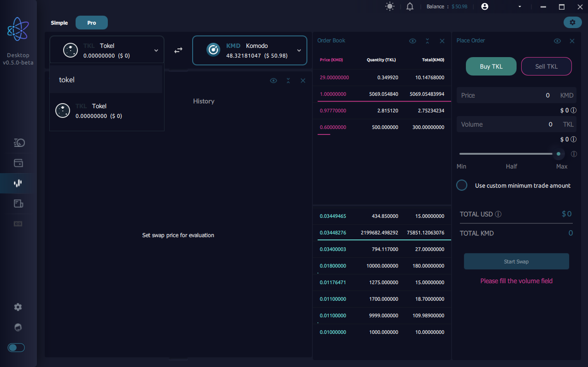Select the History tab

[x=204, y=101]
